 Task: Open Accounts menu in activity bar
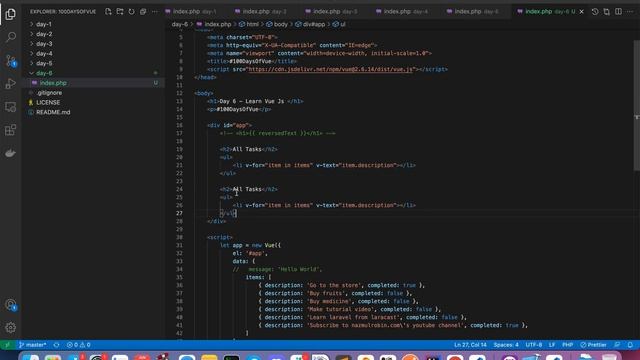pos(11,305)
